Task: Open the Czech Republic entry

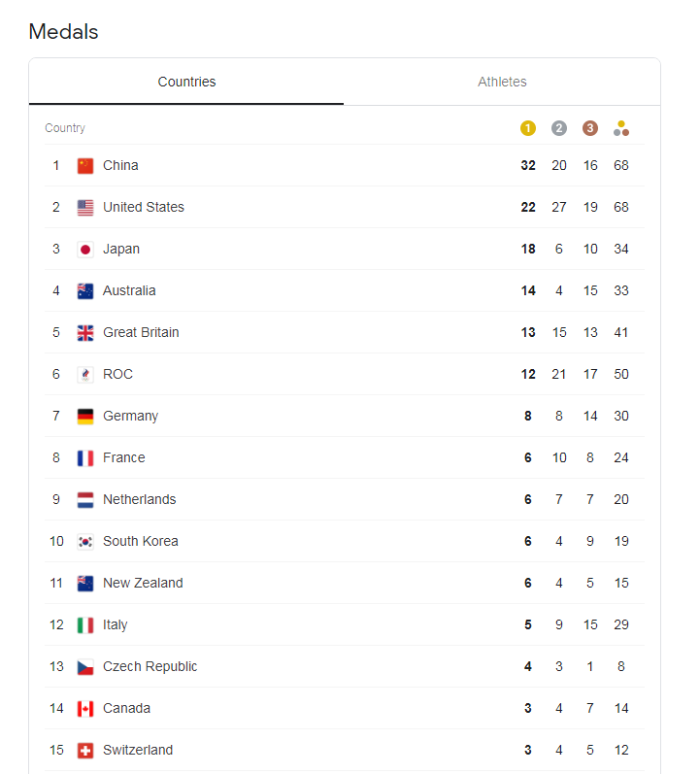Action: coord(345,666)
